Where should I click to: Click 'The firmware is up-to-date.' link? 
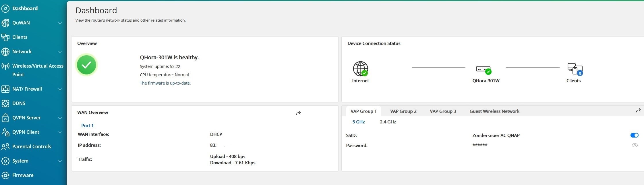165,83
